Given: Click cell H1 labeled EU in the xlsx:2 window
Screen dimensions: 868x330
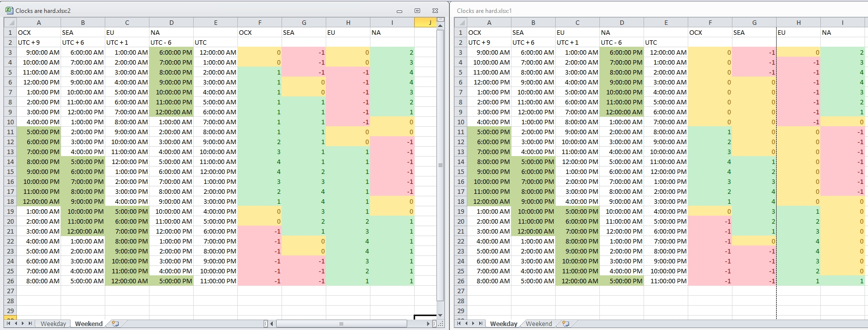Looking at the screenshot, I should [348, 32].
